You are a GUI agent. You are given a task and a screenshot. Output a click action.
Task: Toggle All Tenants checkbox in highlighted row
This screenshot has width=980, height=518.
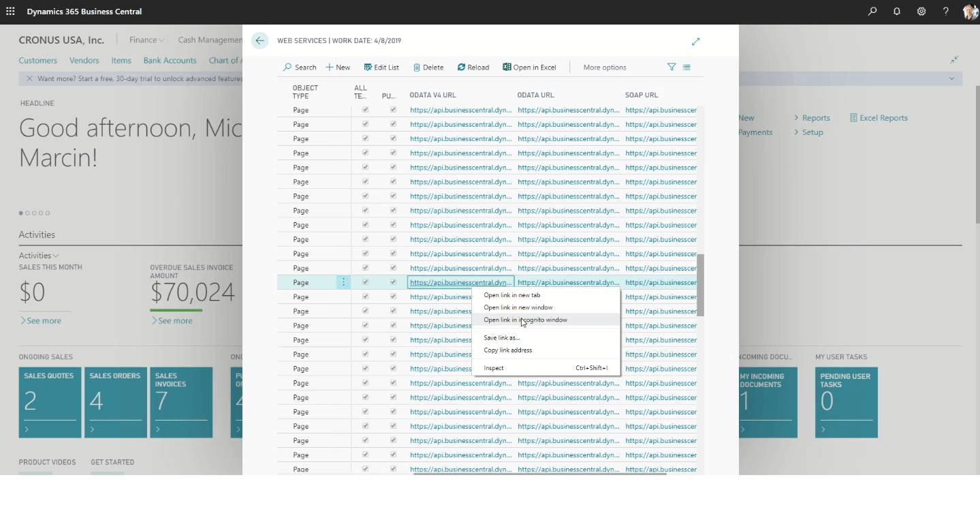(365, 282)
